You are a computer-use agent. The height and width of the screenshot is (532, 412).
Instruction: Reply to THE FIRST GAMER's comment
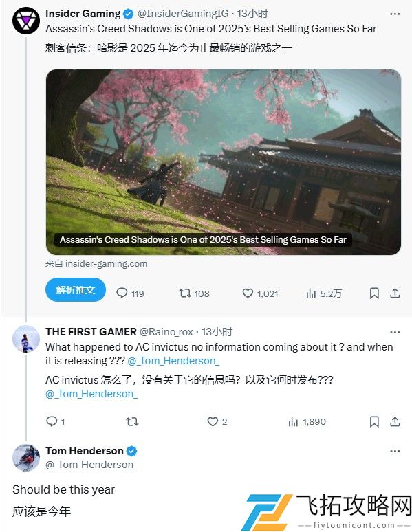click(x=55, y=421)
